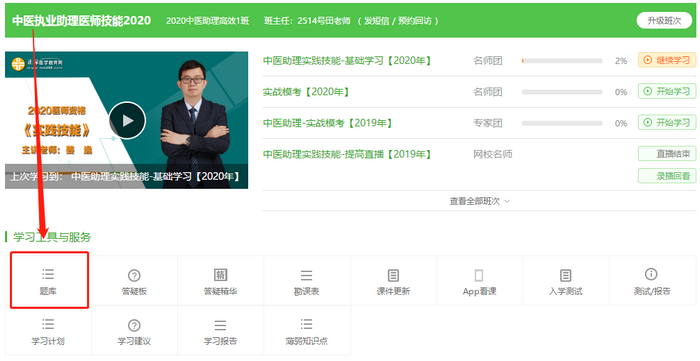Open the 题库 question bank tool
The width and height of the screenshot is (700, 361).
point(48,281)
